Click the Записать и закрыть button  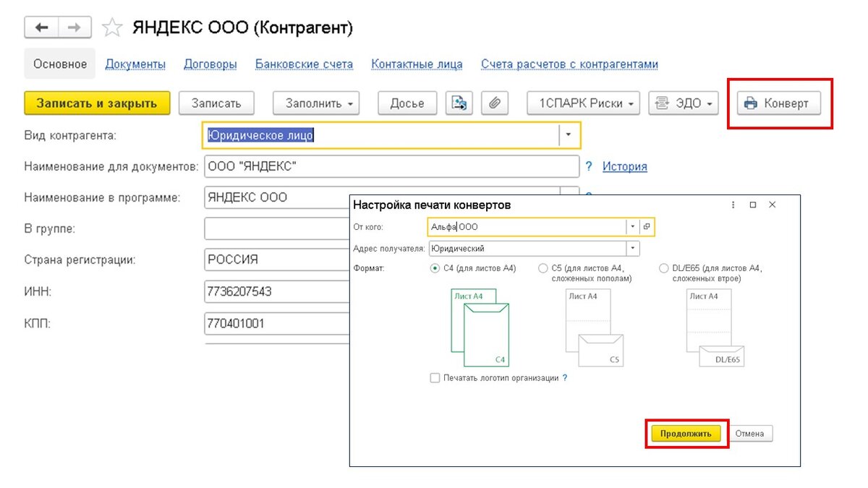[x=97, y=103]
